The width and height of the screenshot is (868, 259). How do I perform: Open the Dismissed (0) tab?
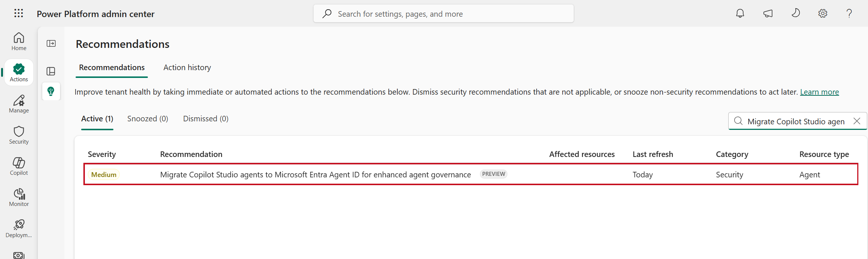(x=206, y=119)
